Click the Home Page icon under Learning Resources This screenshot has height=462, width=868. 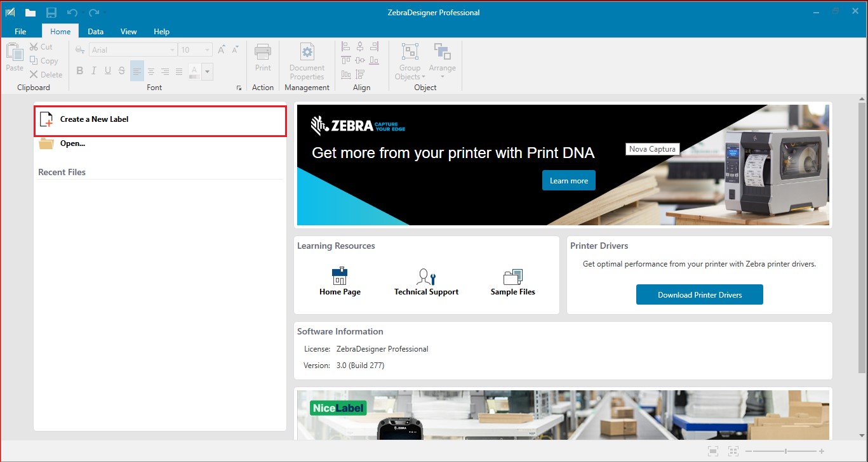point(340,277)
